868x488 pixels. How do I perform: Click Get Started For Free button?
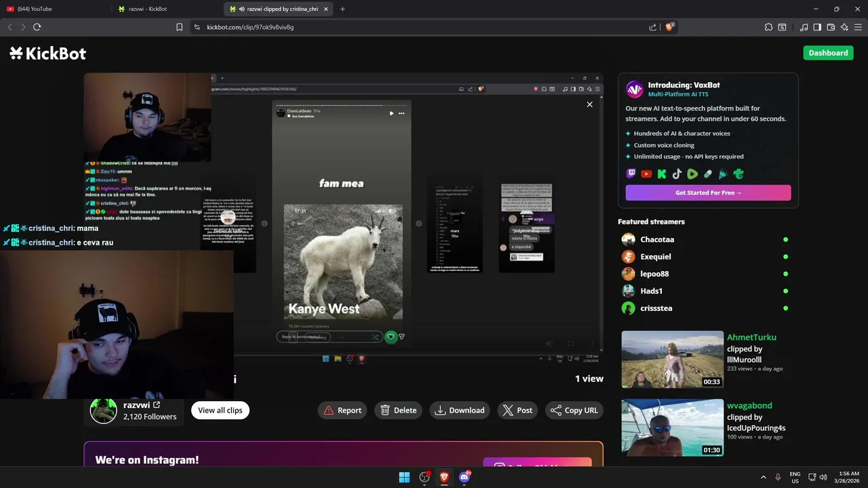point(708,192)
